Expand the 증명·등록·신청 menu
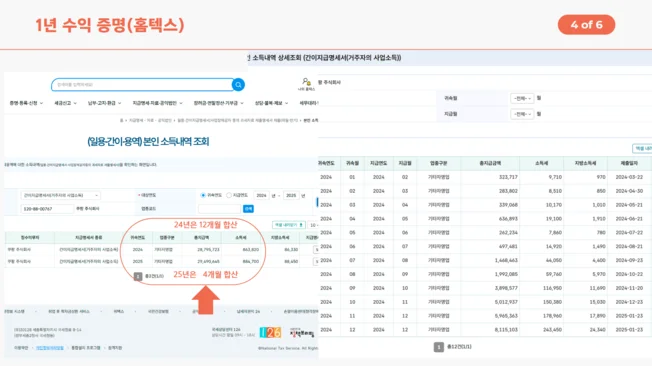 pyautogui.click(x=26, y=103)
